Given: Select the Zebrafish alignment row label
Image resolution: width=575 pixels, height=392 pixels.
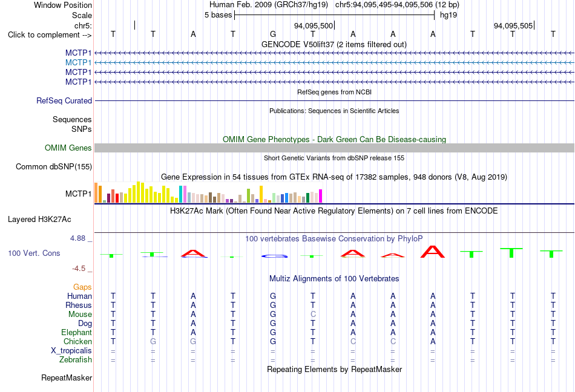Looking at the screenshot, I should [76, 360].
